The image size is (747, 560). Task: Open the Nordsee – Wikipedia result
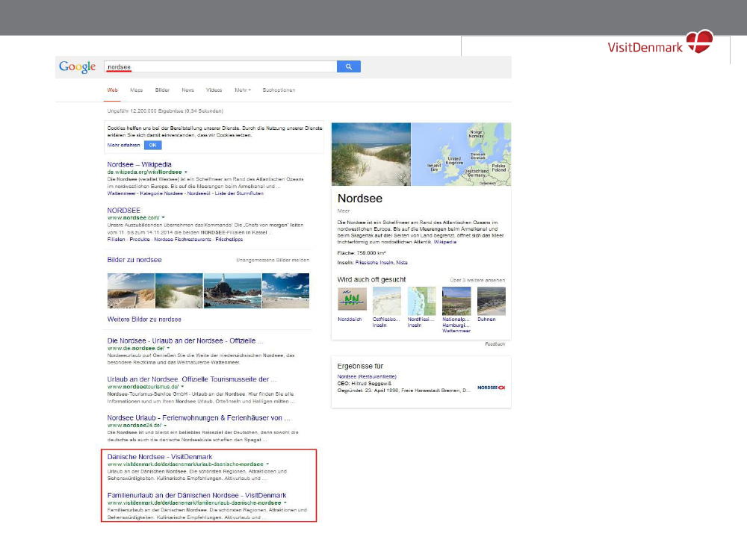(x=139, y=164)
